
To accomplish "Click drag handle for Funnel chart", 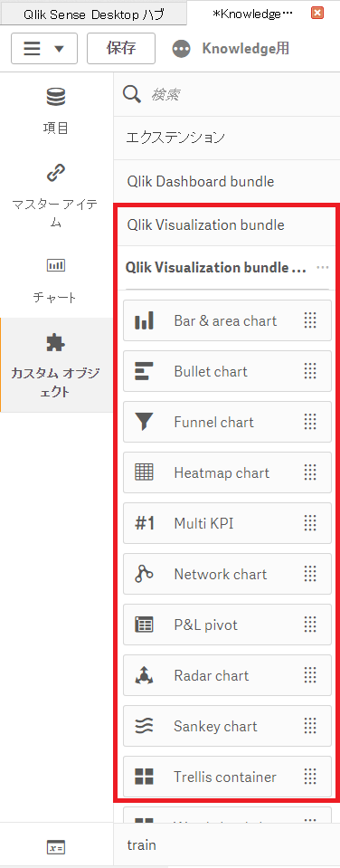I will [x=310, y=422].
